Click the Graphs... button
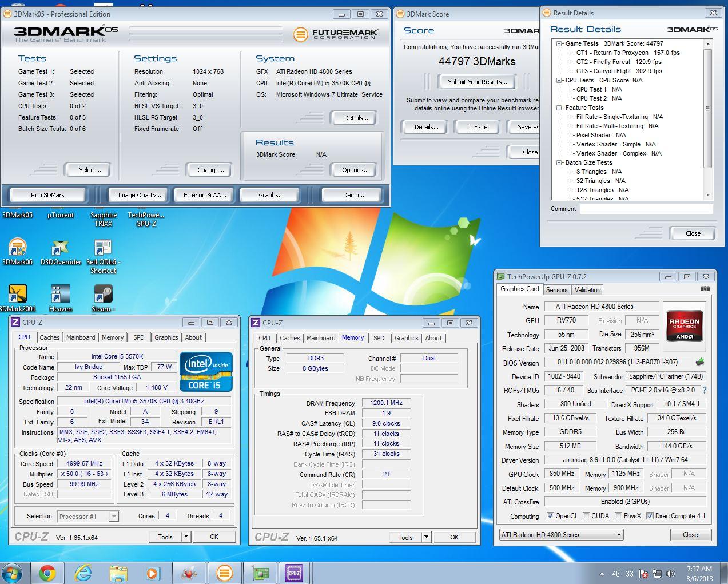 pos(270,195)
